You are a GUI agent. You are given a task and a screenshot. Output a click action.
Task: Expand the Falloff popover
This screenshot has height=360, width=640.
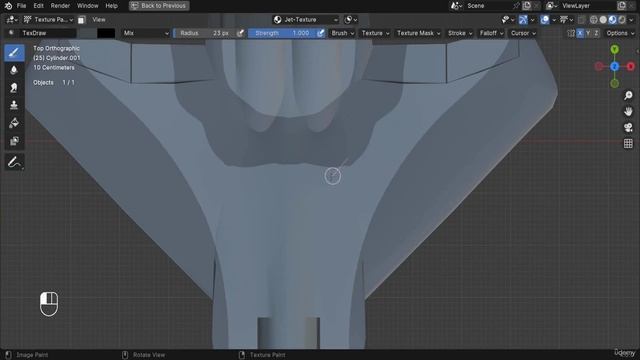491,33
